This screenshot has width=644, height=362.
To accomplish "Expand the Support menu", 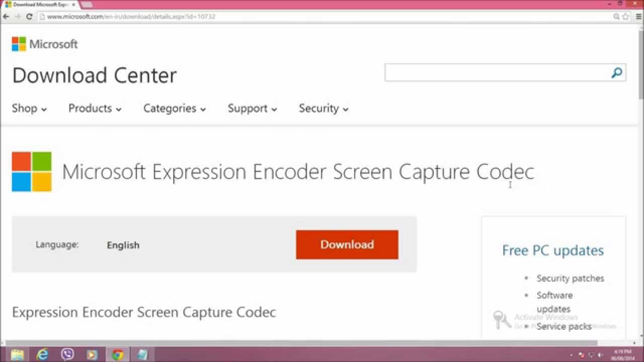I will [x=253, y=108].
